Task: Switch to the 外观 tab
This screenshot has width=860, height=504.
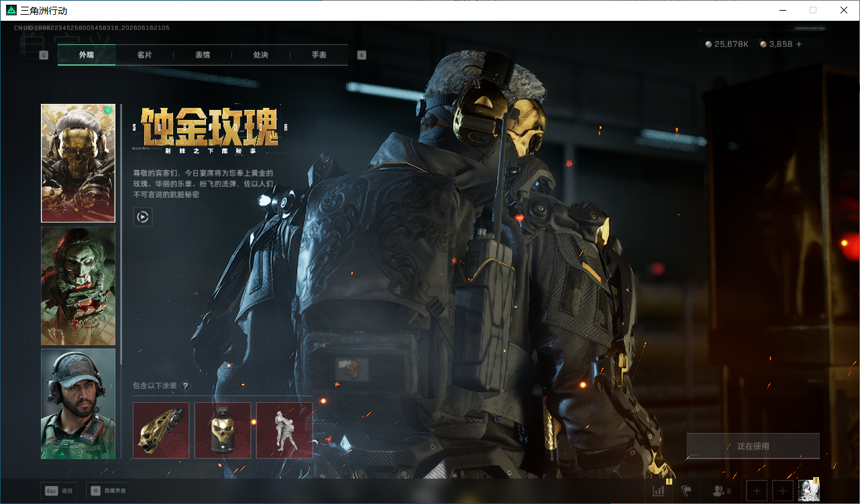Action: (x=86, y=55)
